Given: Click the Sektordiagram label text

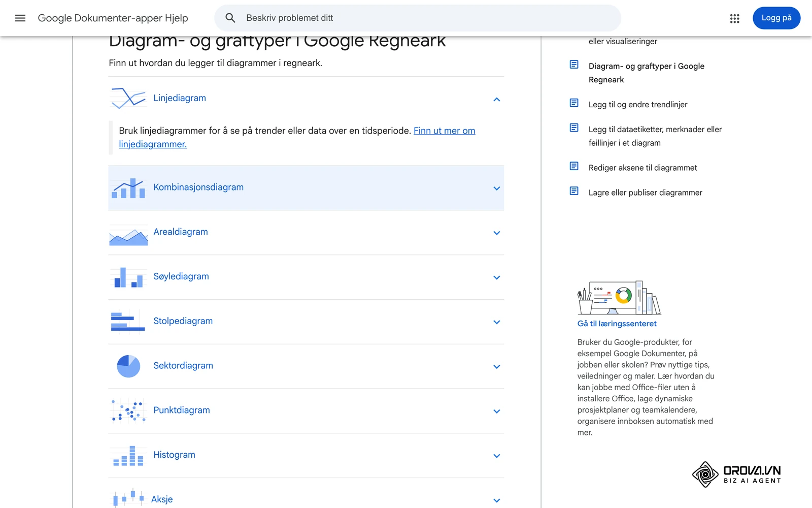Looking at the screenshot, I should (183, 366).
